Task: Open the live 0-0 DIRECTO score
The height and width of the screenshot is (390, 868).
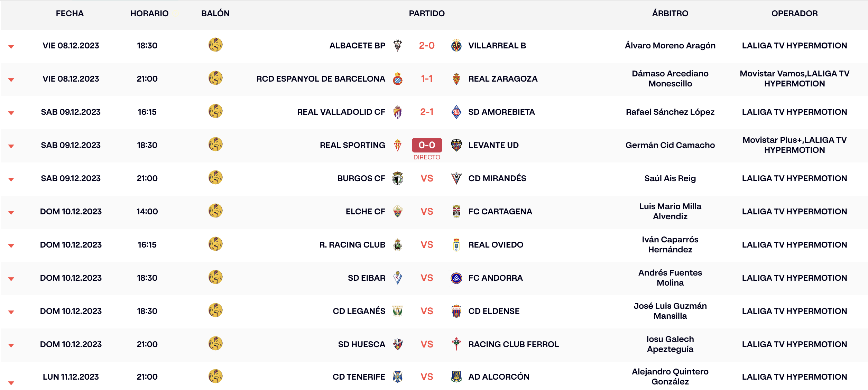Action: [427, 145]
